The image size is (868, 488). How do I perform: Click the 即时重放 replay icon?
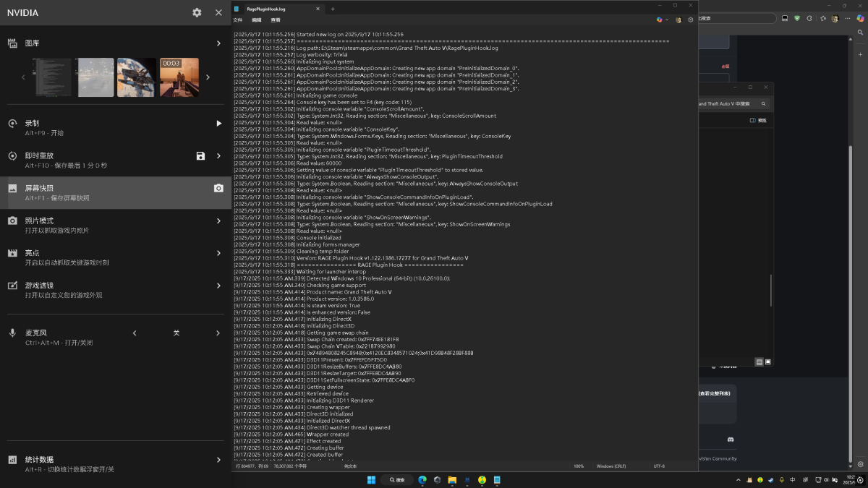12,156
